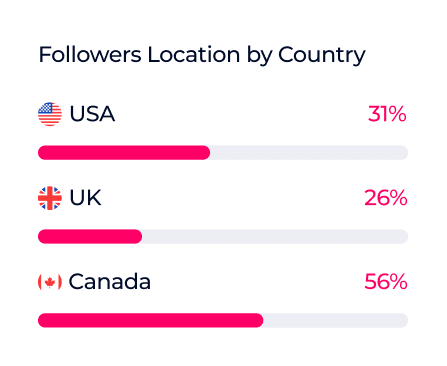
Task: Click the word Country in the heading
Action: [x=322, y=55]
